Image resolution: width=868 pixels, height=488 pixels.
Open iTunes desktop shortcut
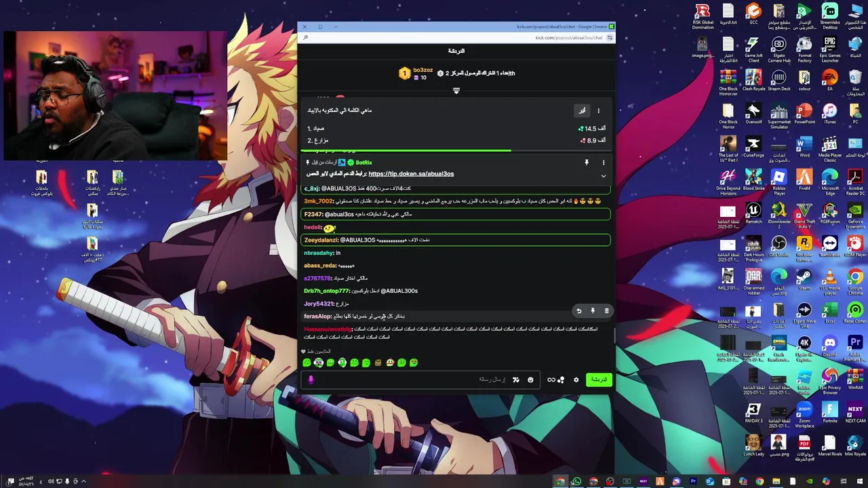pos(829,113)
